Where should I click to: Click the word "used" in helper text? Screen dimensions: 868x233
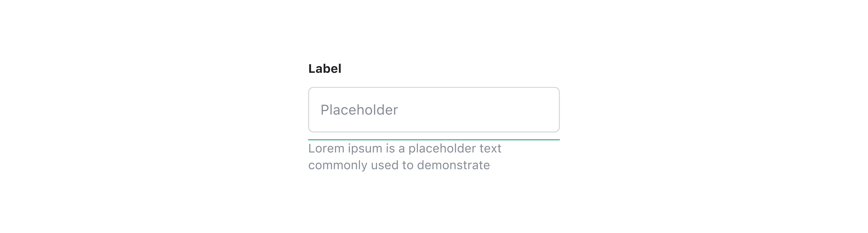[384, 165]
